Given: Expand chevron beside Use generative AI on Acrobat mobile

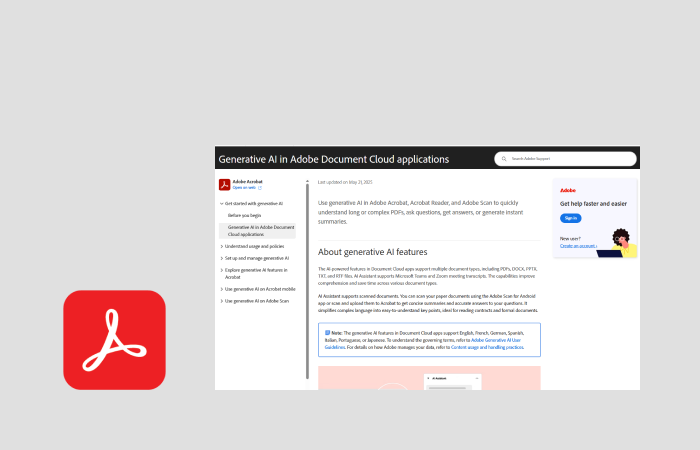Looking at the screenshot, I should 221,289.
